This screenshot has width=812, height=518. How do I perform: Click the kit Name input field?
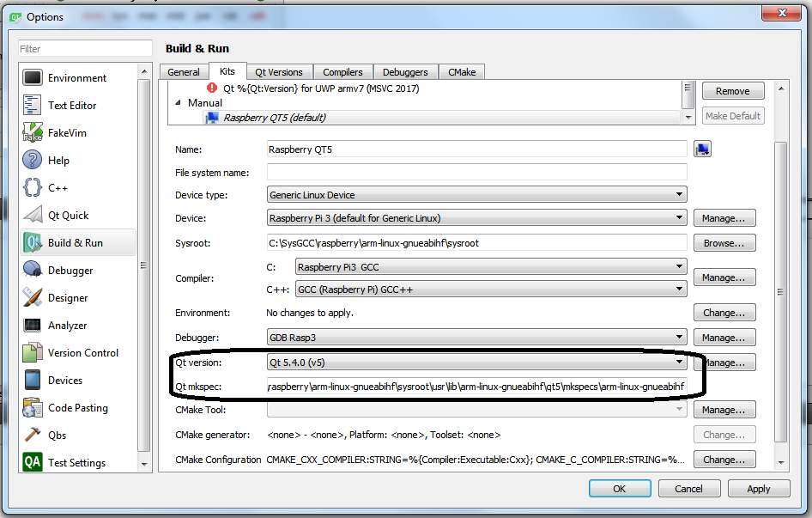click(x=477, y=149)
